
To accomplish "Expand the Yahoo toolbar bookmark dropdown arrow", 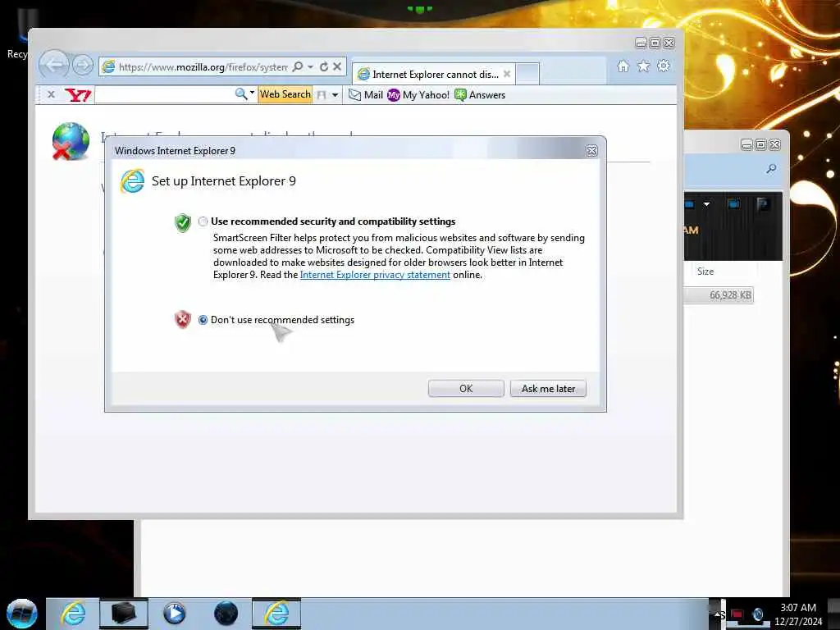I will 335,95.
